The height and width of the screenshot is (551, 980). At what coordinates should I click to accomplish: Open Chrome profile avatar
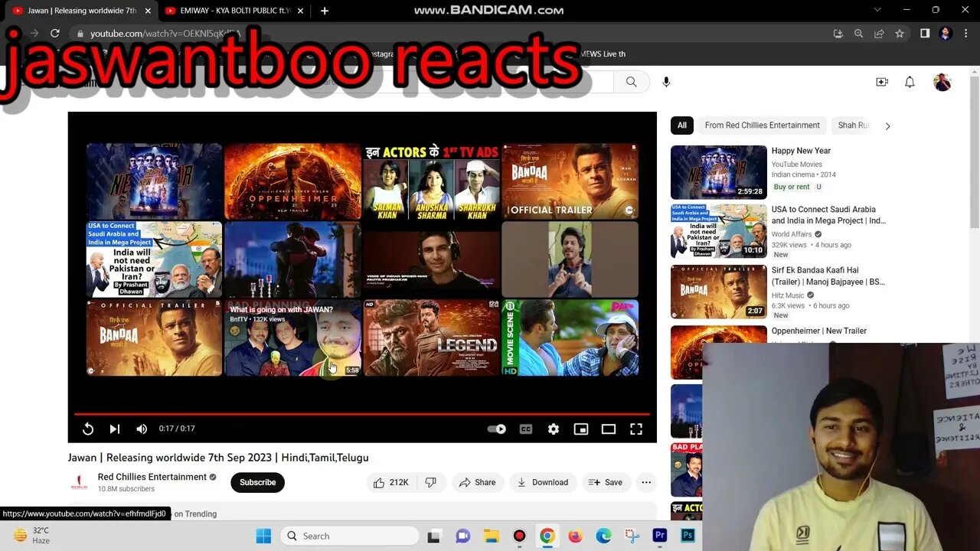[946, 34]
